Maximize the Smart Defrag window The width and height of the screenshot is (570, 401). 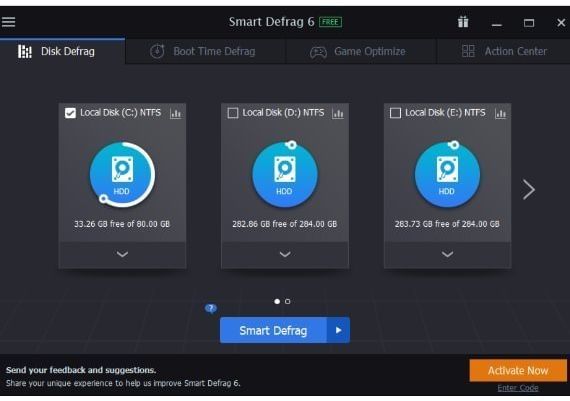click(529, 23)
